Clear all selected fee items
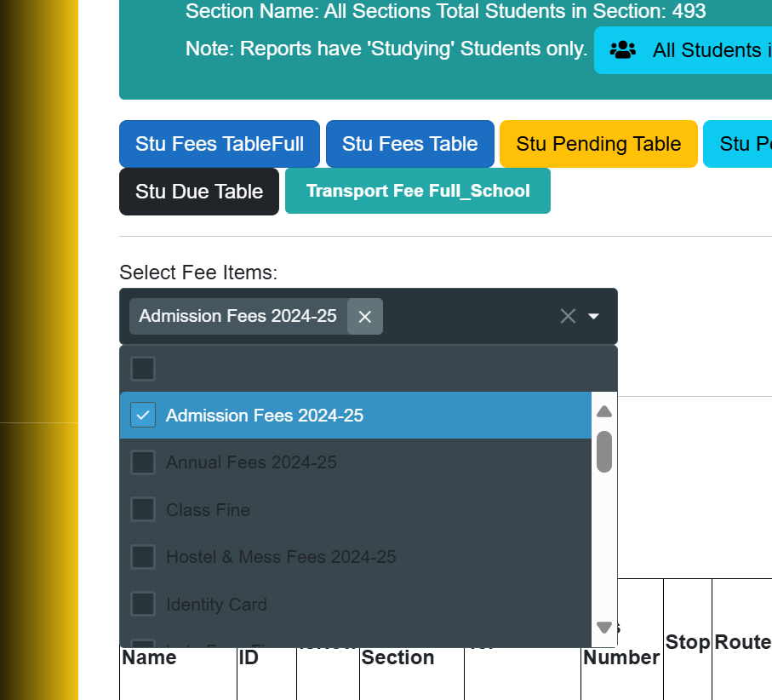This screenshot has width=772, height=700. [568, 317]
